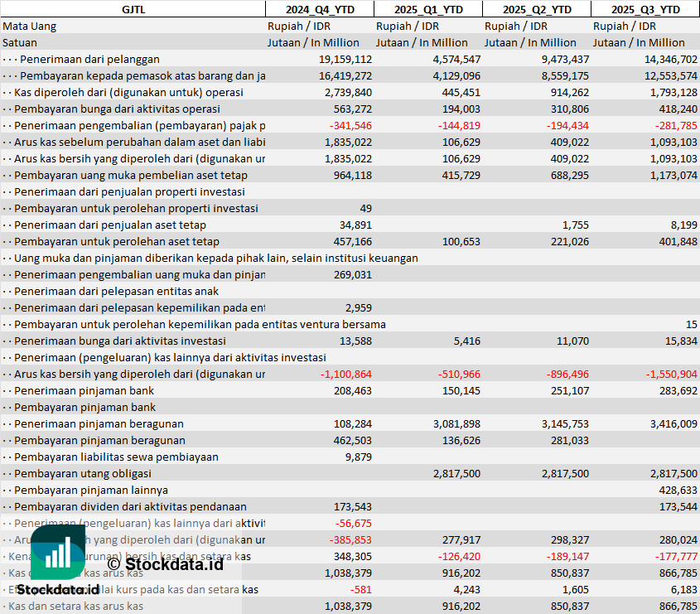Select the 2025_Q1_YTD column header

click(x=428, y=9)
